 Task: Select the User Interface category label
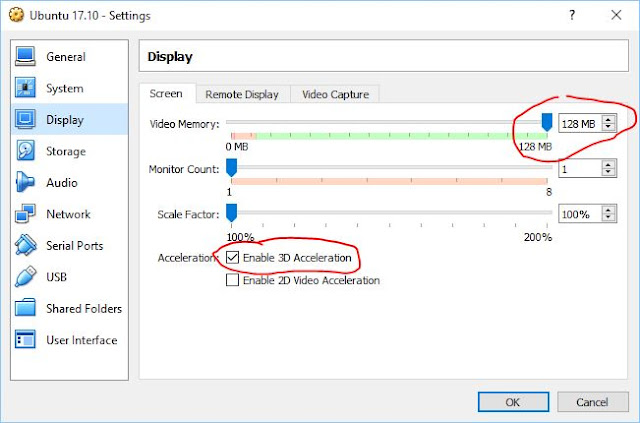point(82,340)
